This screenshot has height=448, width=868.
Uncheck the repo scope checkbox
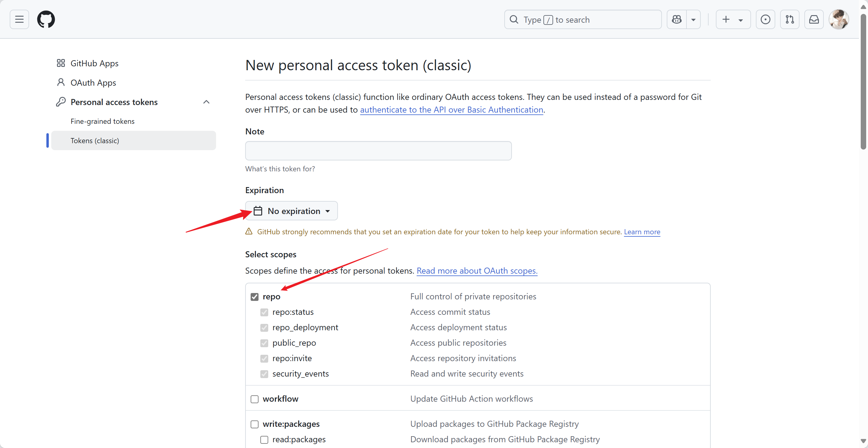pos(254,297)
